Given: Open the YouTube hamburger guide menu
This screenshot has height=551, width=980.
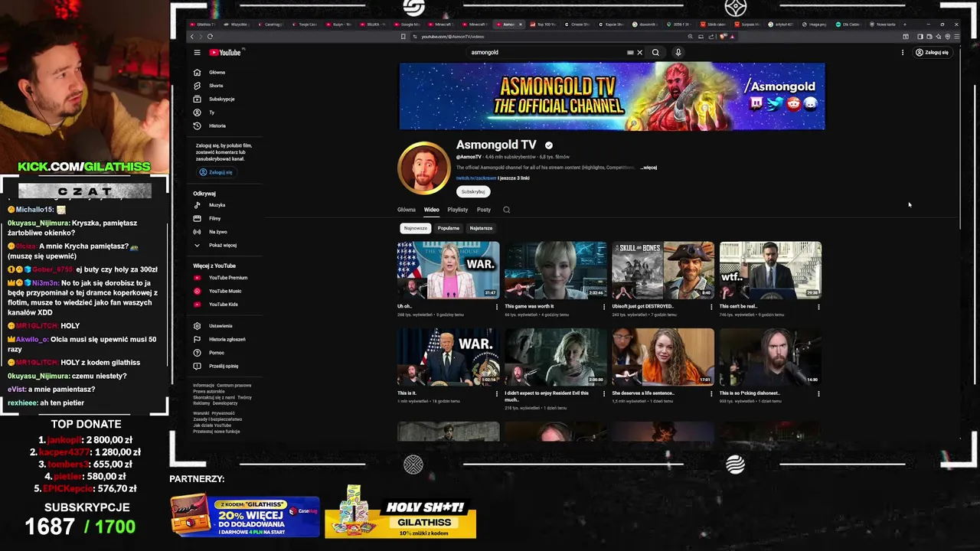Looking at the screenshot, I should tap(197, 53).
